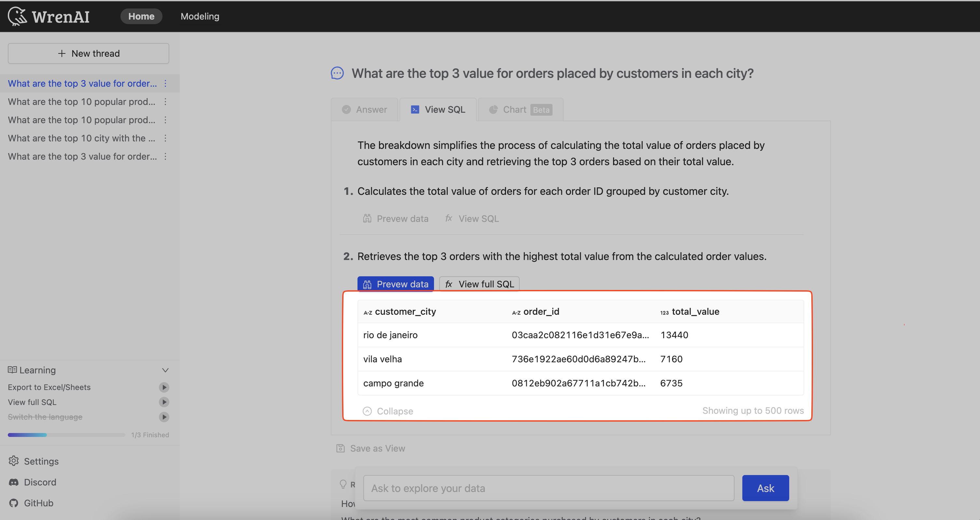Submit with the Ask button

click(x=765, y=488)
